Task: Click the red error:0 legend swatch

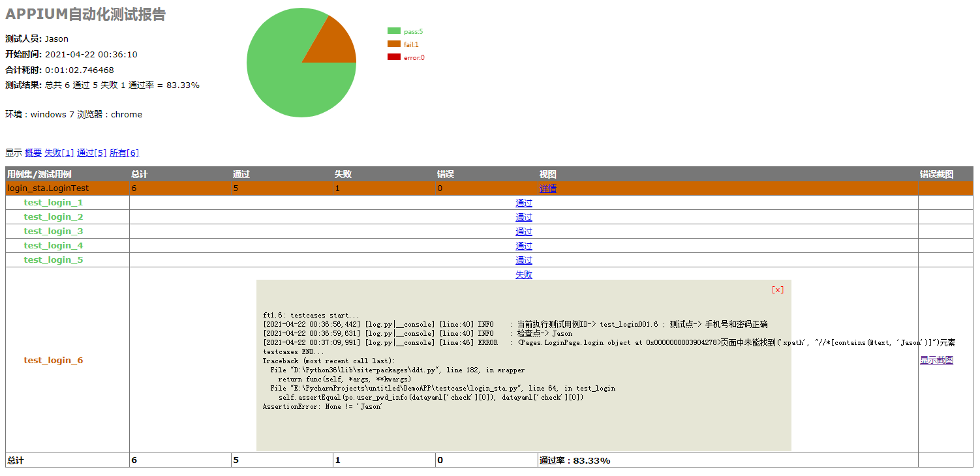Action: point(393,57)
